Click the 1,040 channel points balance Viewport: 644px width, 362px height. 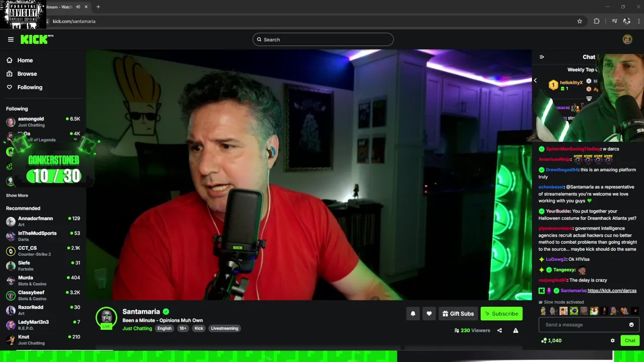point(551,340)
